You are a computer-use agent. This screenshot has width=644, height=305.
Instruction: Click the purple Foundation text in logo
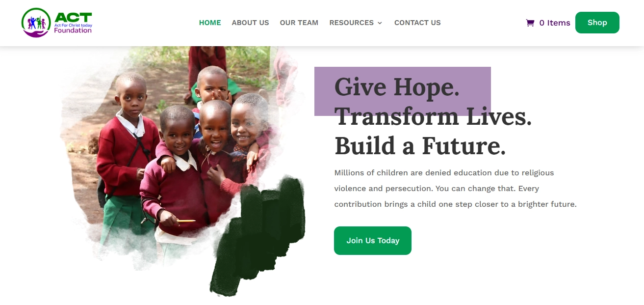point(73,30)
